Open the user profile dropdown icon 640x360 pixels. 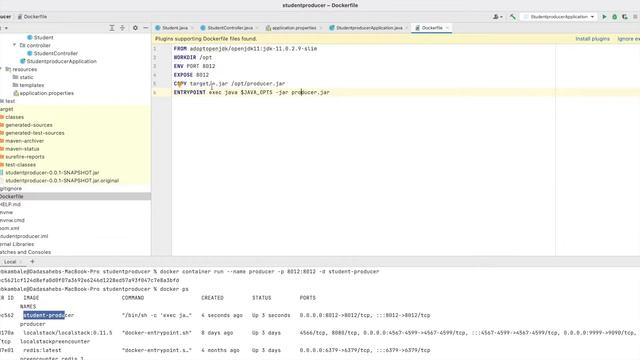coord(497,17)
